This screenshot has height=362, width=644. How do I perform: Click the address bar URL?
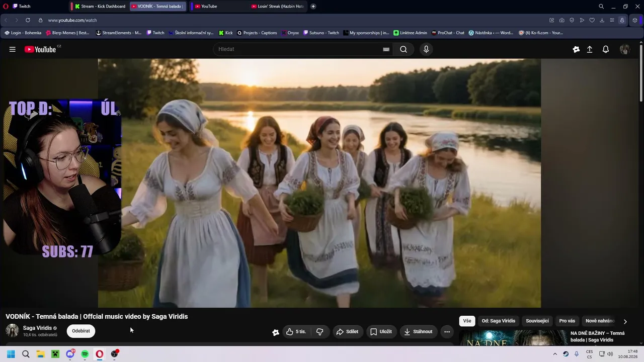pyautogui.click(x=72, y=20)
